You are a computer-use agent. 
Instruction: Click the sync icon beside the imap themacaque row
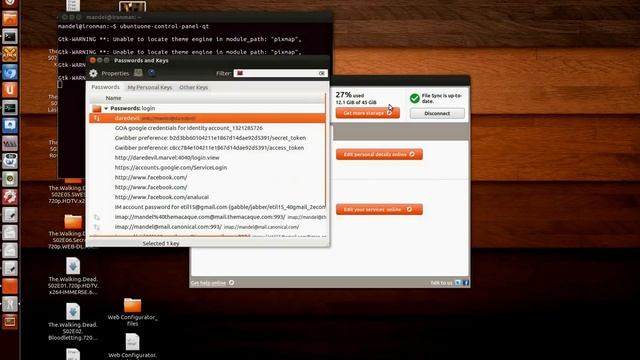97,217
